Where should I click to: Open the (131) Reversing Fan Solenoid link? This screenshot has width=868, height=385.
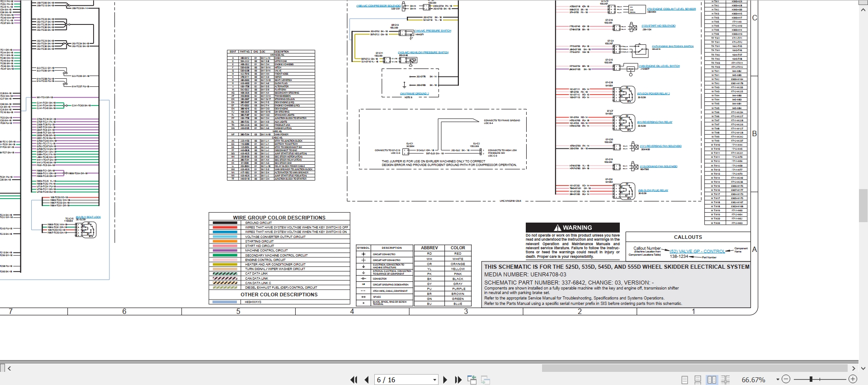coord(660,146)
